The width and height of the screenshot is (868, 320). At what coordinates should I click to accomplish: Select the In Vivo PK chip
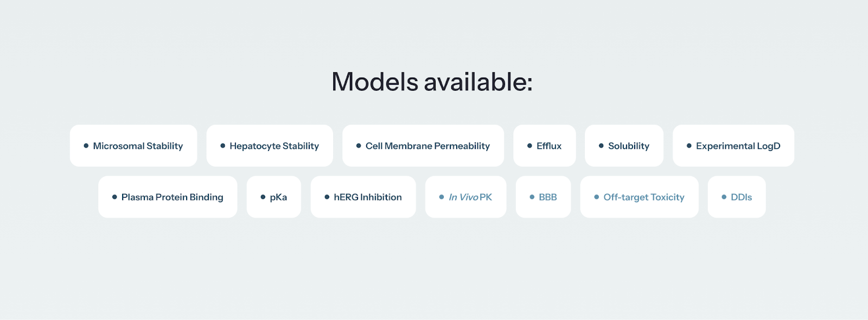point(466,197)
